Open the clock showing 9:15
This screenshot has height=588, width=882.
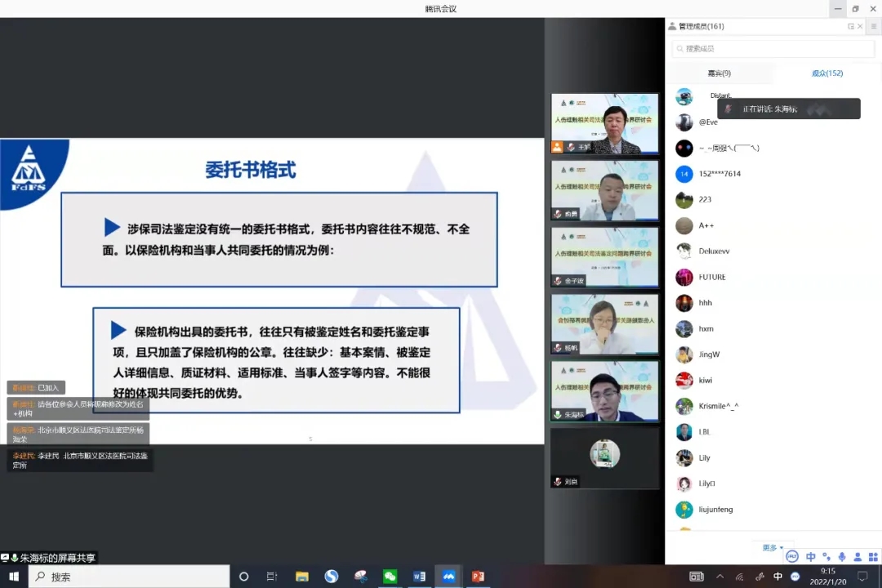click(x=828, y=577)
